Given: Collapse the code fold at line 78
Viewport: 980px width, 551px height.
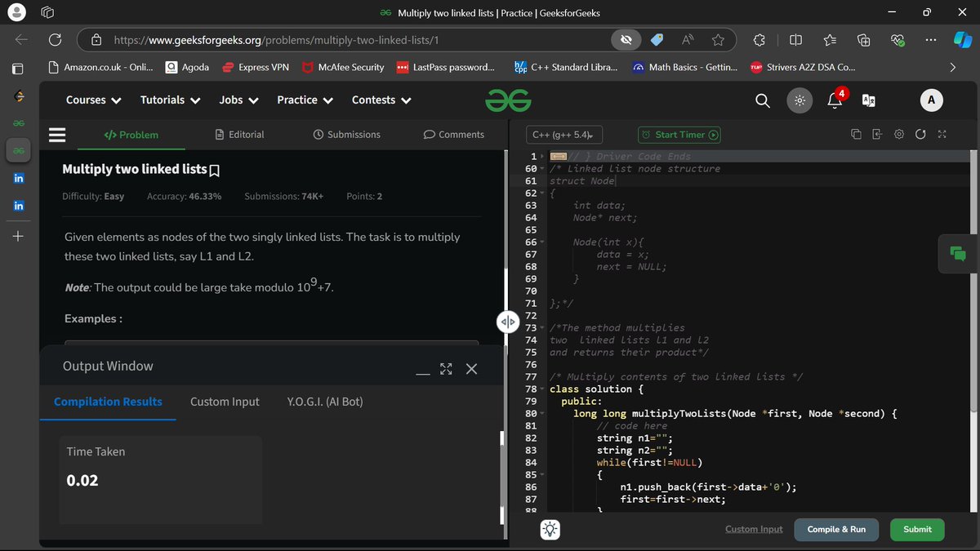Looking at the screenshot, I should 543,389.
